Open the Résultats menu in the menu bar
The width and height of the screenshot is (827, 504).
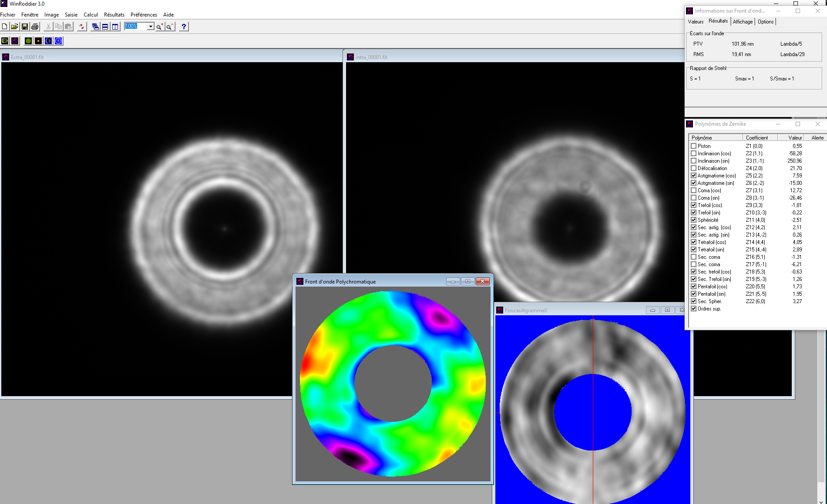tap(114, 15)
